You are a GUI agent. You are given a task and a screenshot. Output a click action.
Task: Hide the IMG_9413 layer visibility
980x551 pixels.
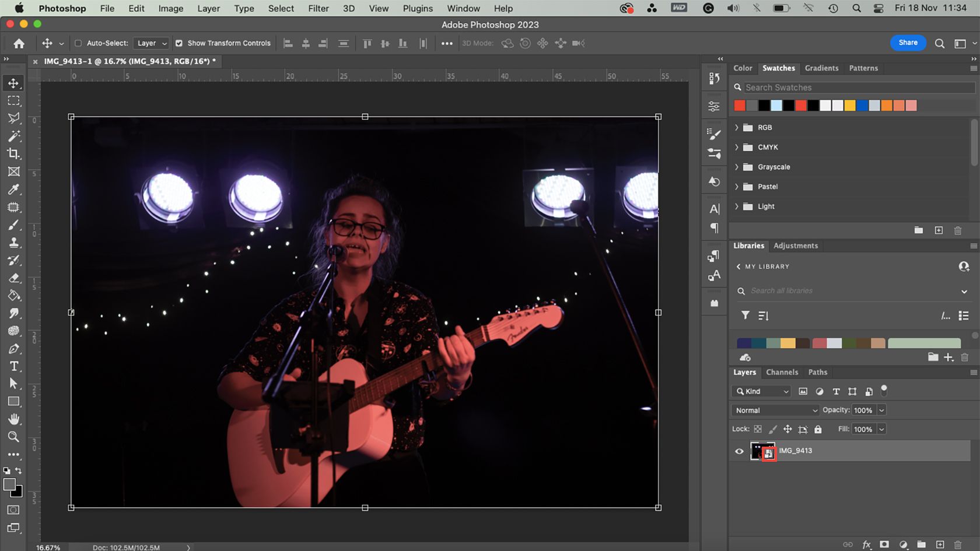(739, 451)
